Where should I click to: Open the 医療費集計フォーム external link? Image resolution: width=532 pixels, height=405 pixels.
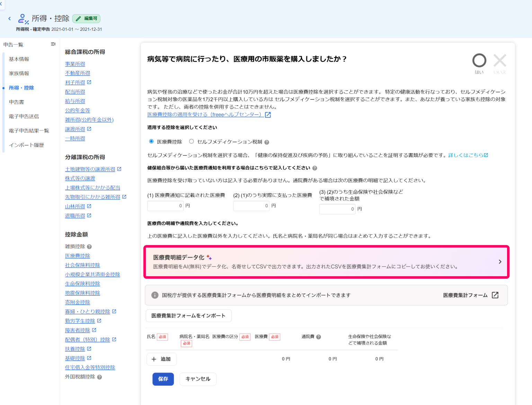[x=471, y=295]
